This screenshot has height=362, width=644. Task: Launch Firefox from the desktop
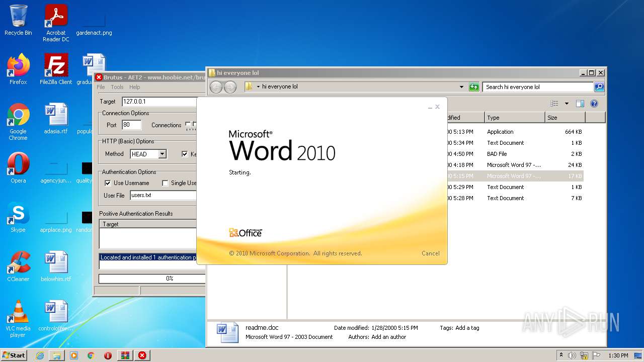18,69
